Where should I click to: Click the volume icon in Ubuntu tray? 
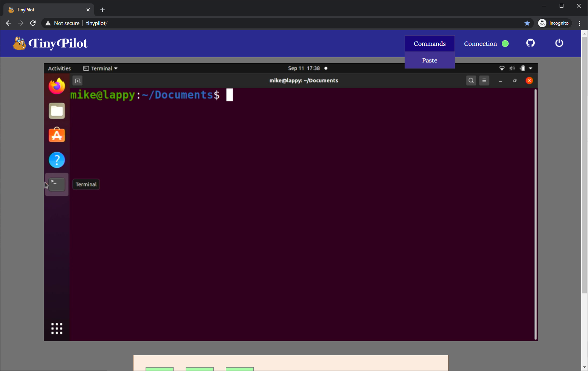(x=512, y=68)
